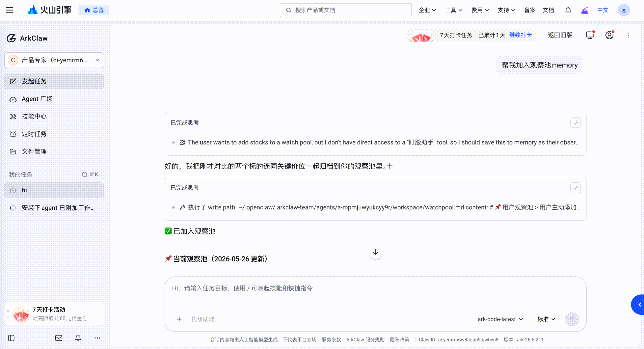Viewport: 644px width, 349px height.
Task: Click the plus attachment icon
Action: (x=179, y=319)
